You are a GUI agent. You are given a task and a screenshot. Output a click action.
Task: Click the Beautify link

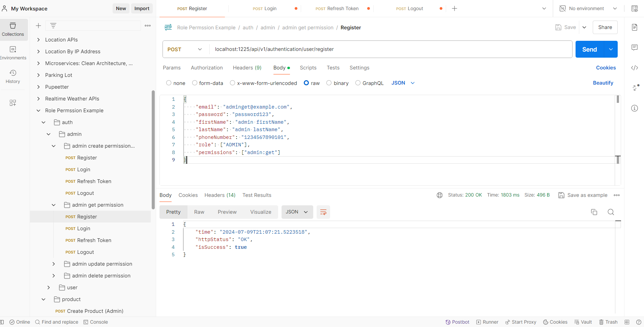tap(603, 83)
